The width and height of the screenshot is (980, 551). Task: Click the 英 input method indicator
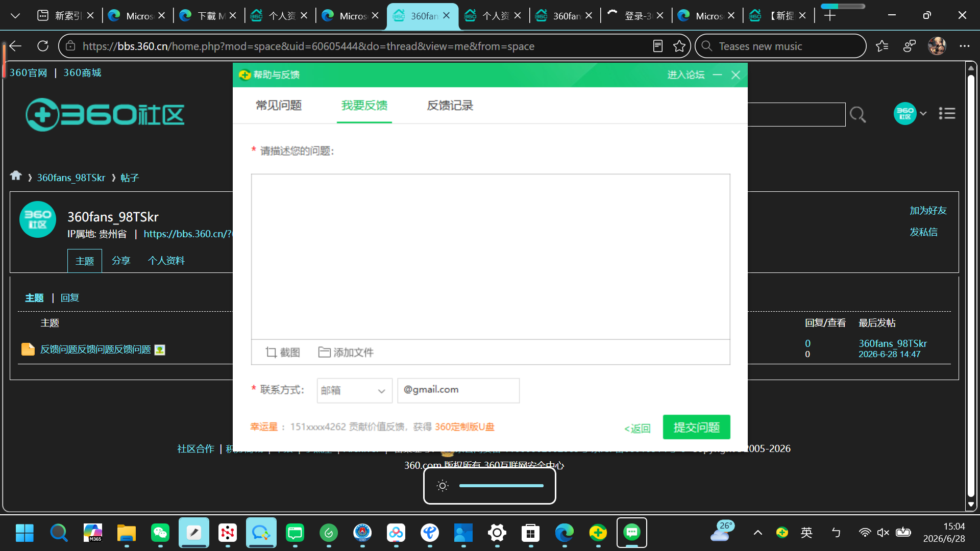[806, 533]
